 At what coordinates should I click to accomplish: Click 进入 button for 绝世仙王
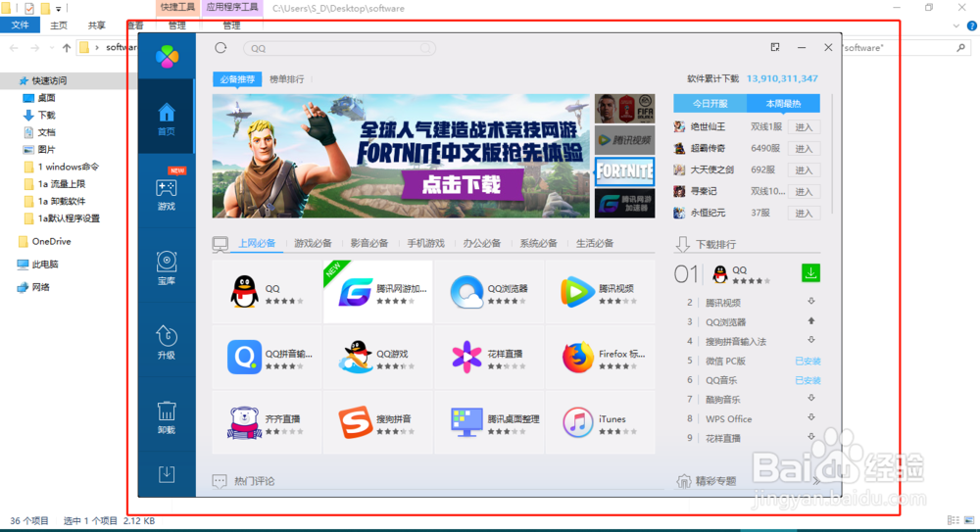[x=804, y=127]
